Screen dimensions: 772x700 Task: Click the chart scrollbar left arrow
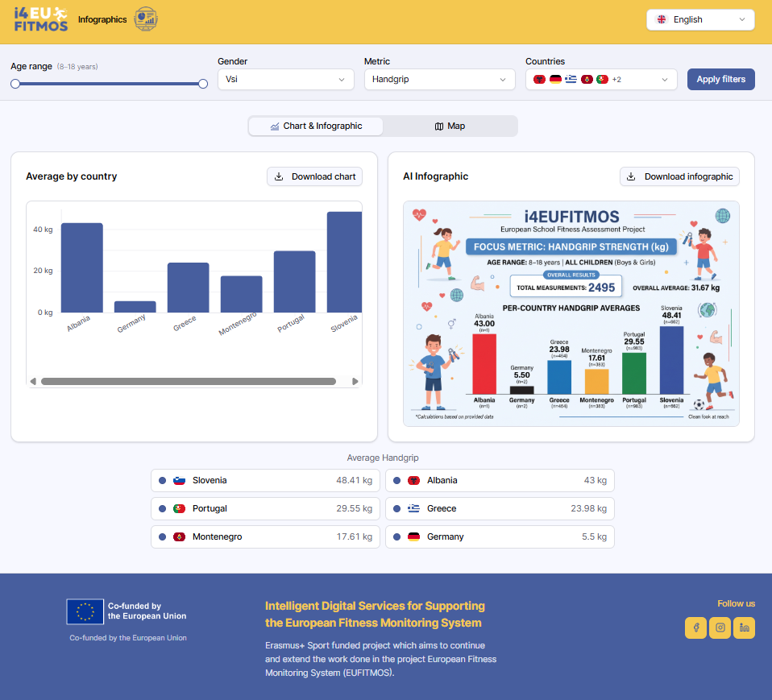click(x=33, y=381)
